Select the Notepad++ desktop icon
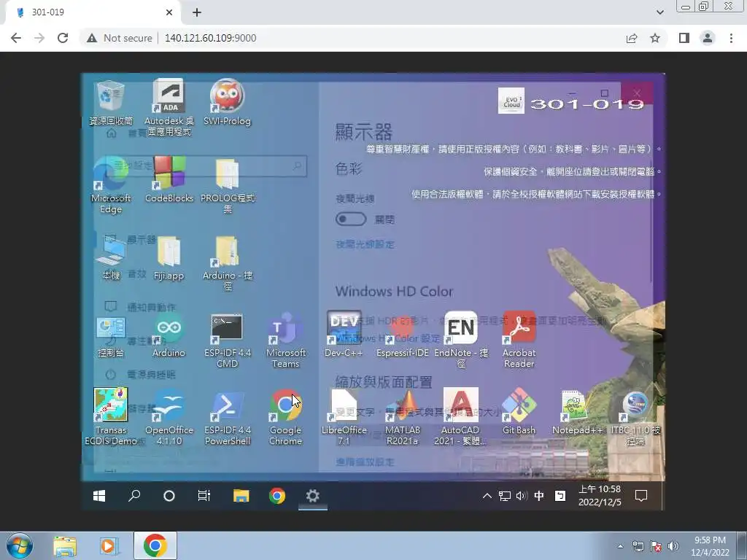 coord(578,412)
